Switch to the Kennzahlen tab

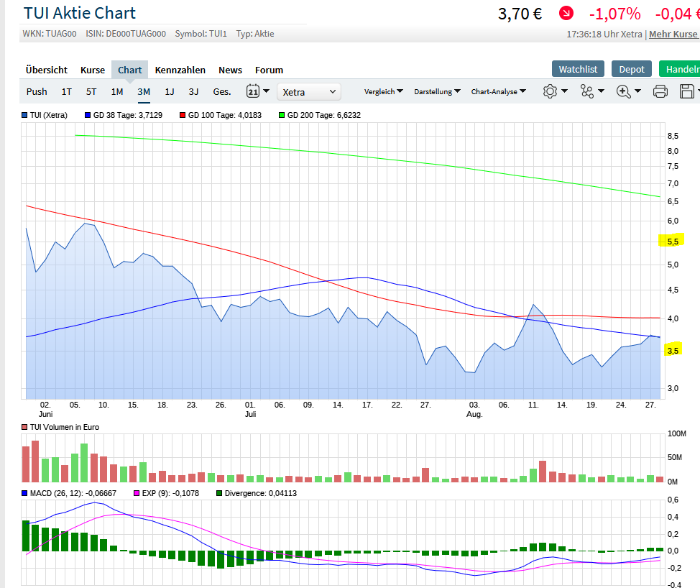[x=180, y=70]
